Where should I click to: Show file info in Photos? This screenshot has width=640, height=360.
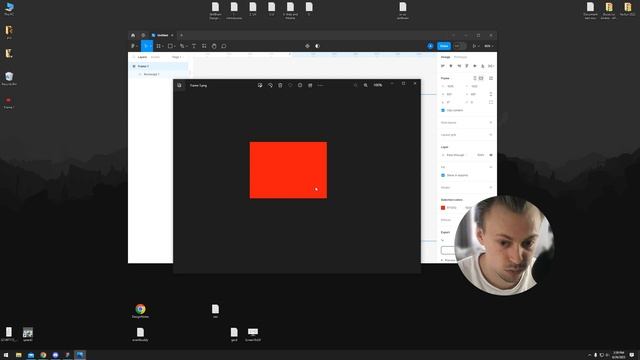tap(300, 85)
